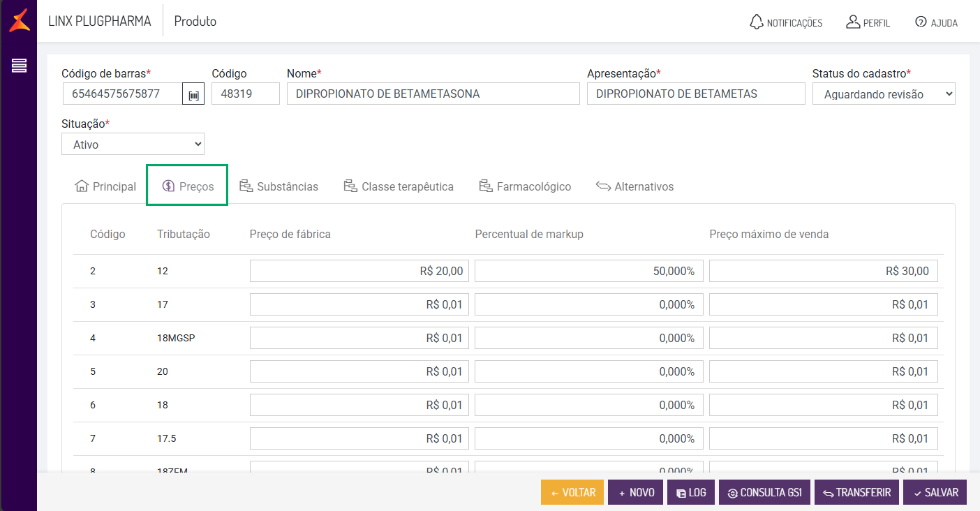Expand the Status do cadastro dropdown
The image size is (980, 511).
(883, 94)
